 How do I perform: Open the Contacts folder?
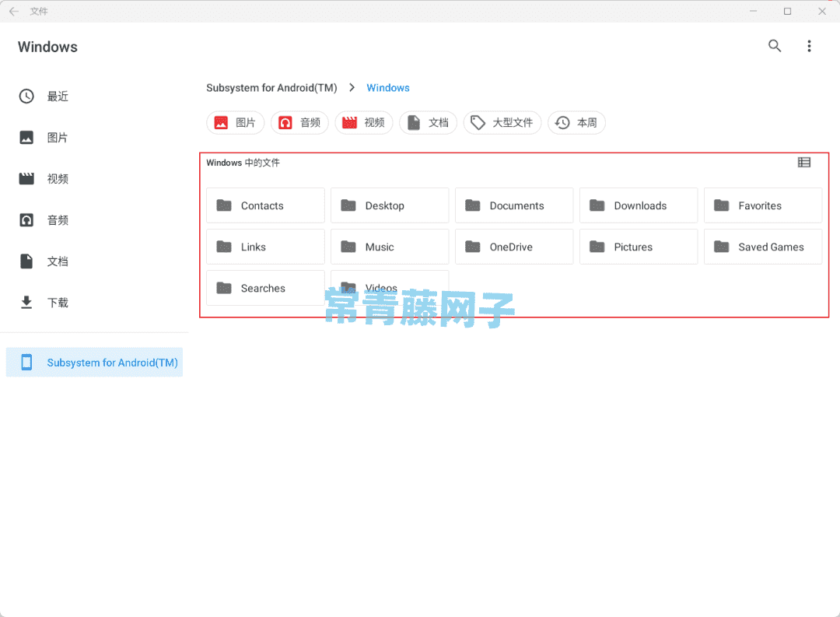266,206
